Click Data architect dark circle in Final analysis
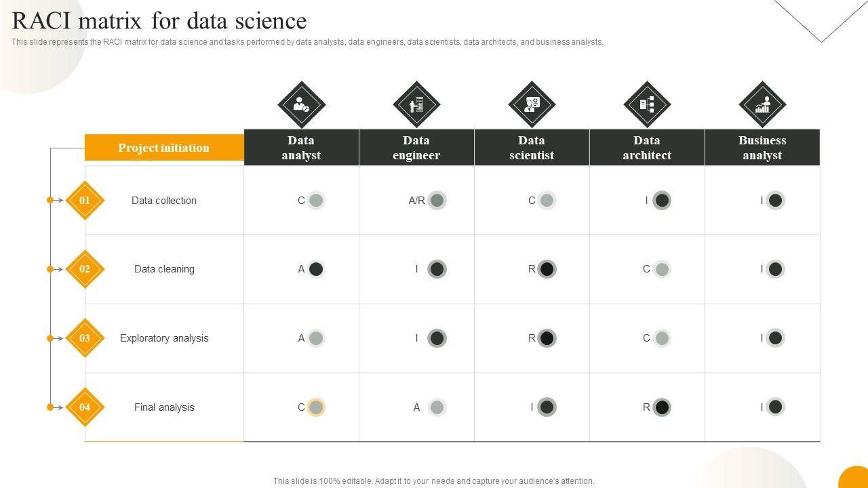 [662, 407]
